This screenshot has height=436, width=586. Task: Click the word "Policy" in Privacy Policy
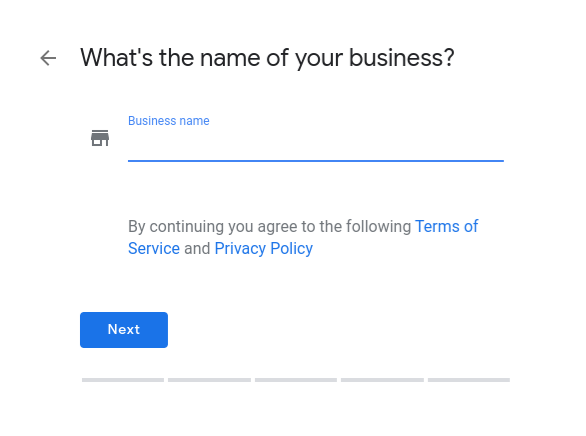(x=292, y=249)
